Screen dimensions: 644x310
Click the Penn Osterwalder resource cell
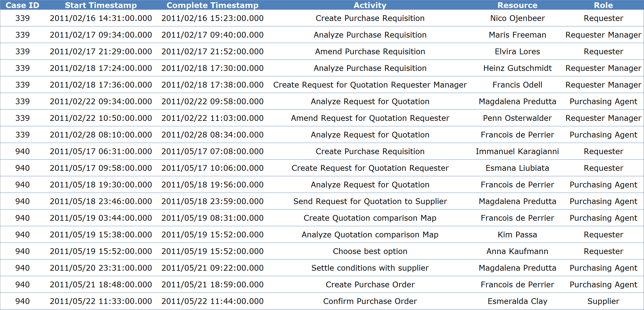point(517,118)
